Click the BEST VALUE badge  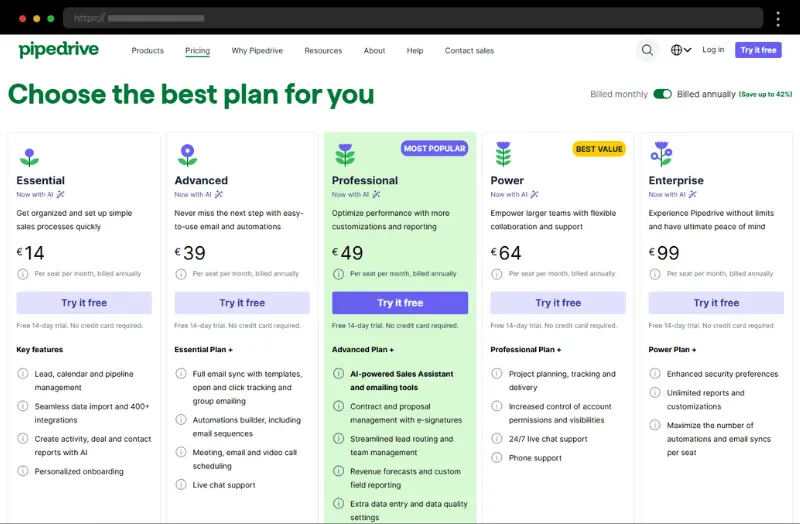point(599,149)
